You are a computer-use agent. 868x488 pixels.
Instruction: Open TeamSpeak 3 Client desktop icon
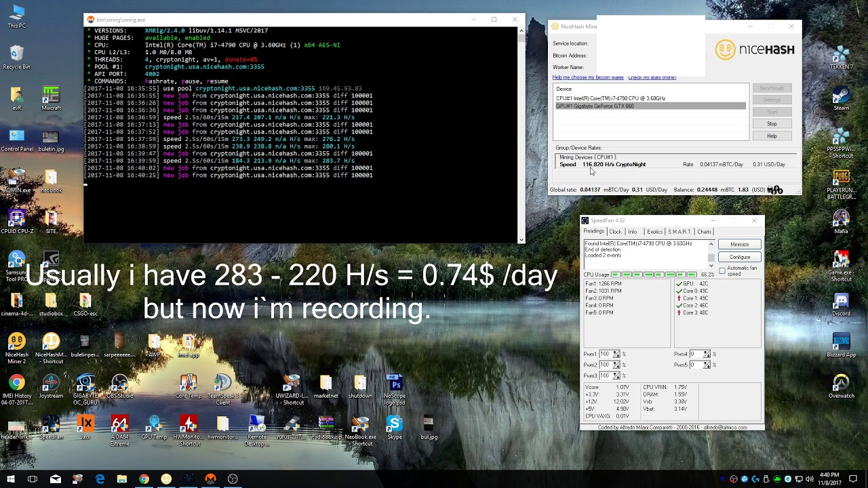click(223, 390)
